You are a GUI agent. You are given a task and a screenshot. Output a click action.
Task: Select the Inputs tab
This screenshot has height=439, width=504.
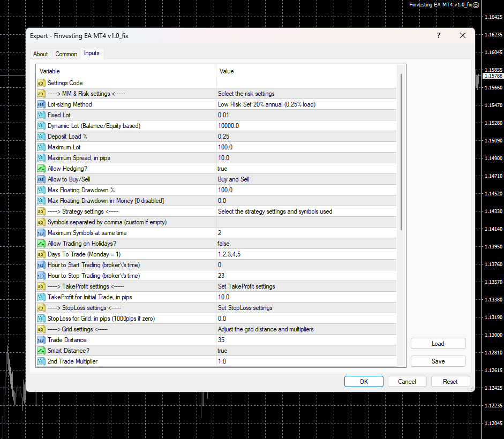click(x=92, y=54)
